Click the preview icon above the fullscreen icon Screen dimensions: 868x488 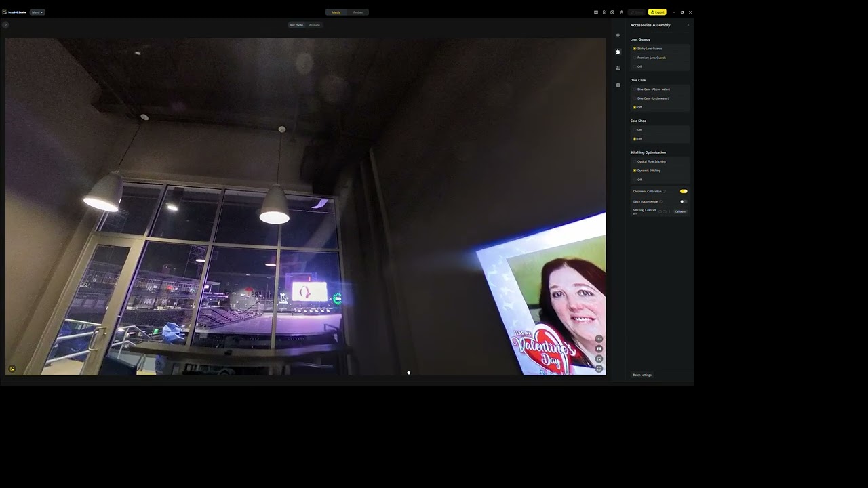[x=599, y=359]
